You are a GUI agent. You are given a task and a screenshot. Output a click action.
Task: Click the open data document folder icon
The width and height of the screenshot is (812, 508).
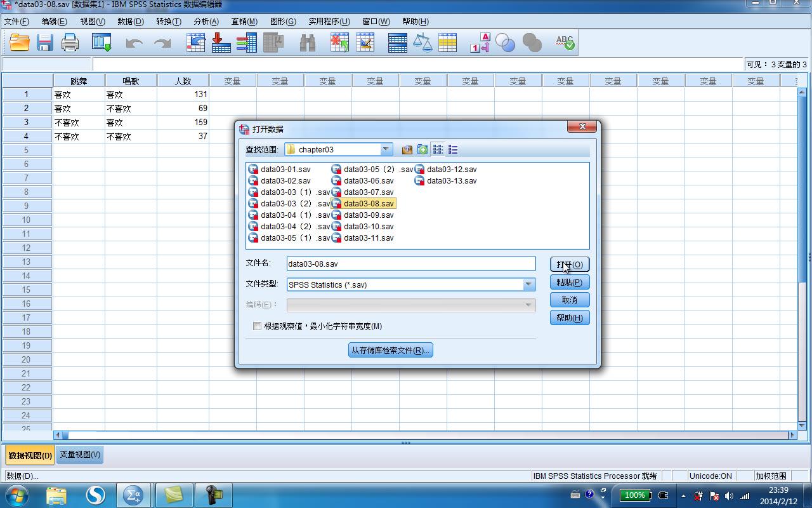(20, 43)
